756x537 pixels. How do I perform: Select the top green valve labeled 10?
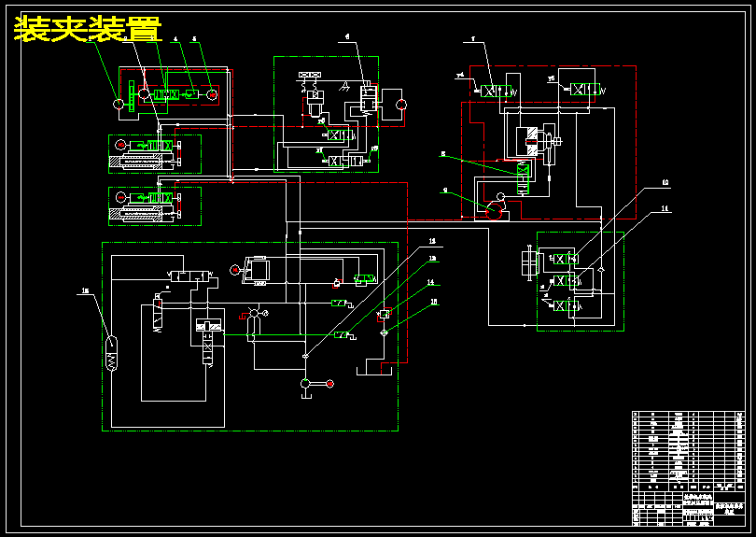(x=565, y=259)
